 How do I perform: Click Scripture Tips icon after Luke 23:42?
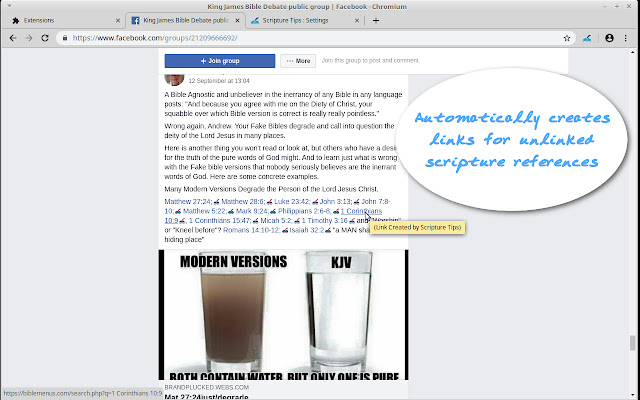(315, 202)
